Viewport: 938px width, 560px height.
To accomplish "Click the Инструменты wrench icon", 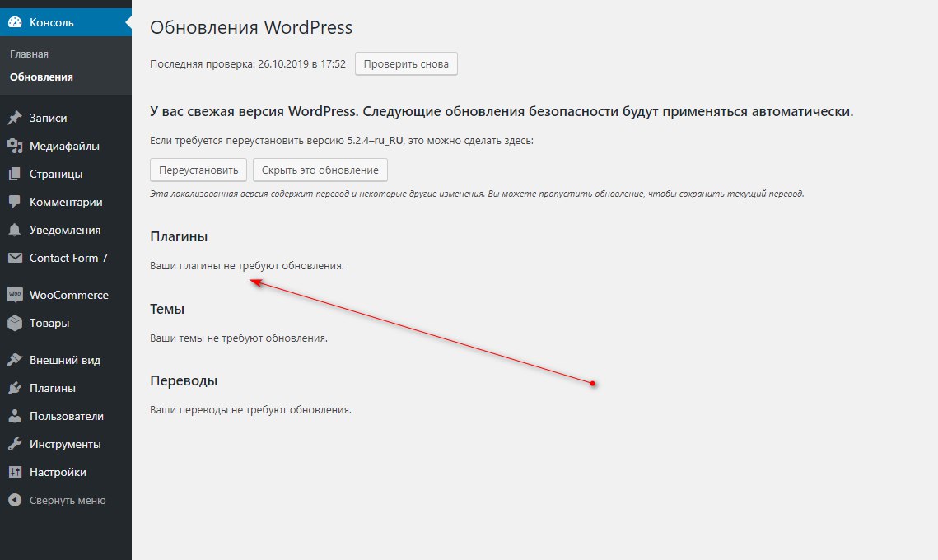I will point(15,445).
